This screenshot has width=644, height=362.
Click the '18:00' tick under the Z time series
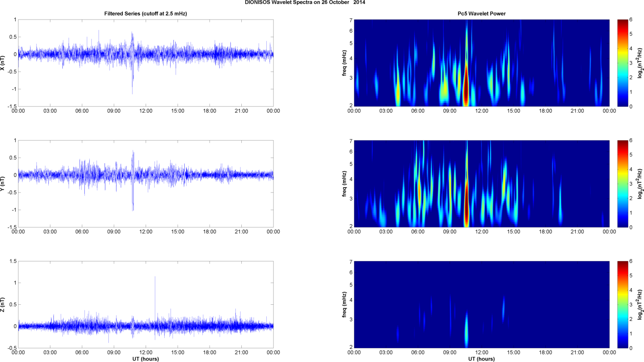click(x=210, y=353)
